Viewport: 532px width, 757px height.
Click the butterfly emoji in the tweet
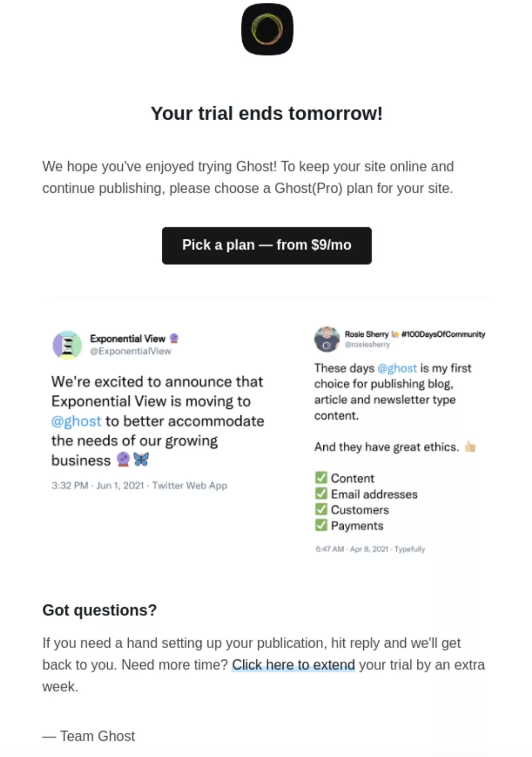click(141, 460)
